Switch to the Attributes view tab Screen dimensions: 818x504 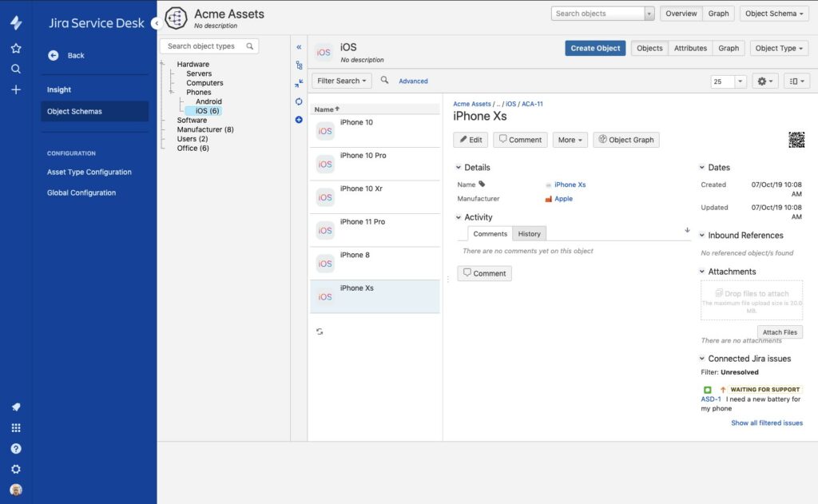tap(690, 48)
